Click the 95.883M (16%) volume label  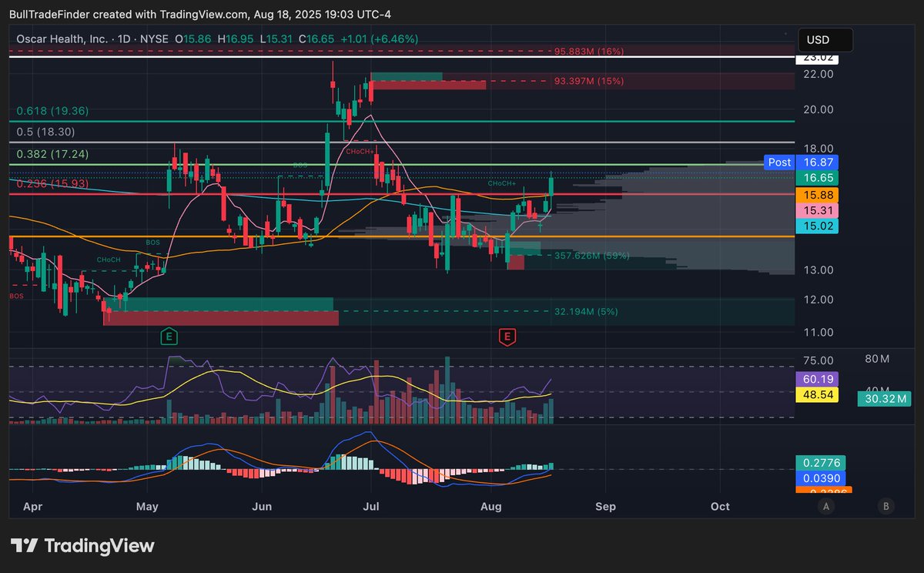pyautogui.click(x=589, y=52)
